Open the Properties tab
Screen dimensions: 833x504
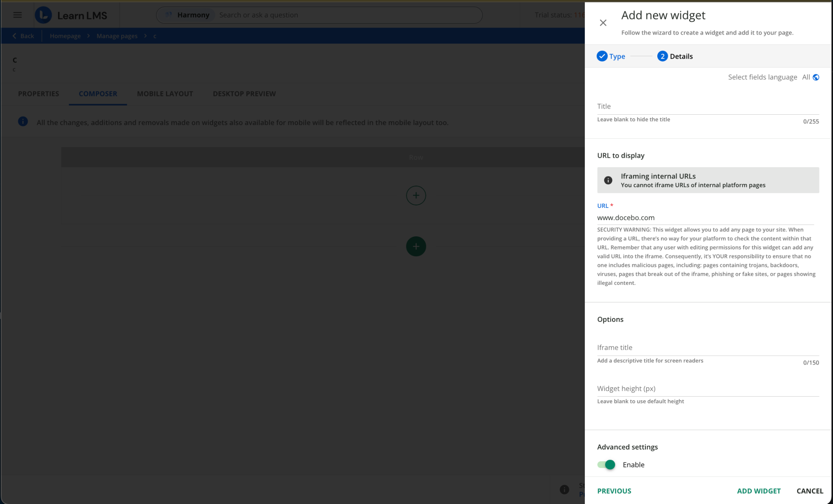tap(39, 94)
